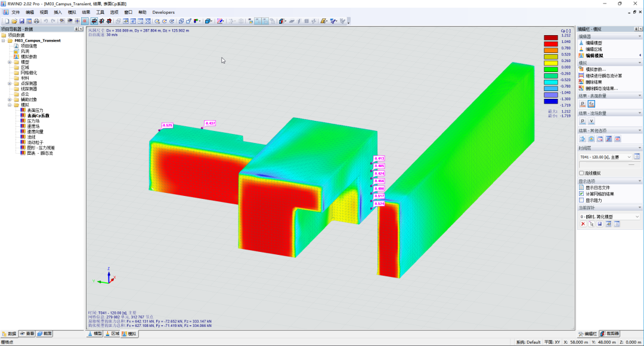This screenshot has height=346, width=644.
Task: Open the 0 - 瞬时, 简化模型 probe dropdown
Action: click(x=609, y=216)
